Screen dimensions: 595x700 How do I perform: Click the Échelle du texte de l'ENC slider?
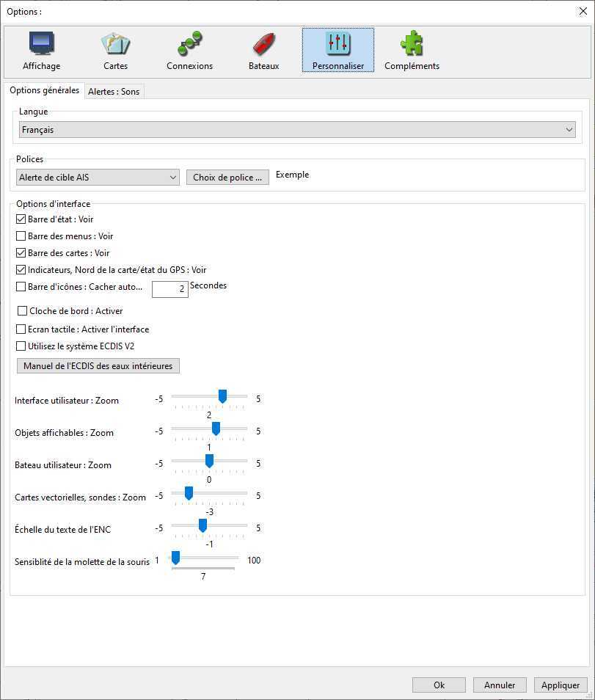pyautogui.click(x=209, y=528)
